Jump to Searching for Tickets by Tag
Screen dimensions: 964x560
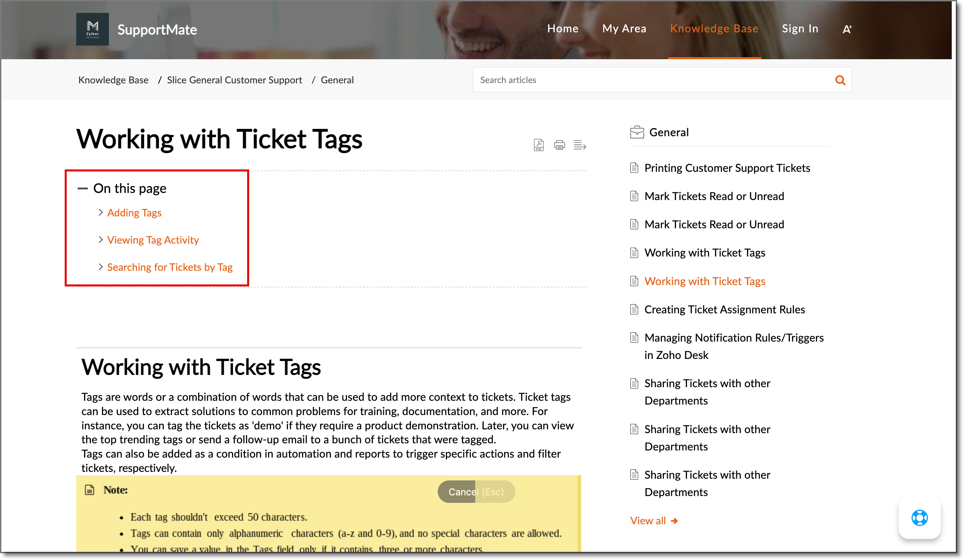(x=170, y=267)
